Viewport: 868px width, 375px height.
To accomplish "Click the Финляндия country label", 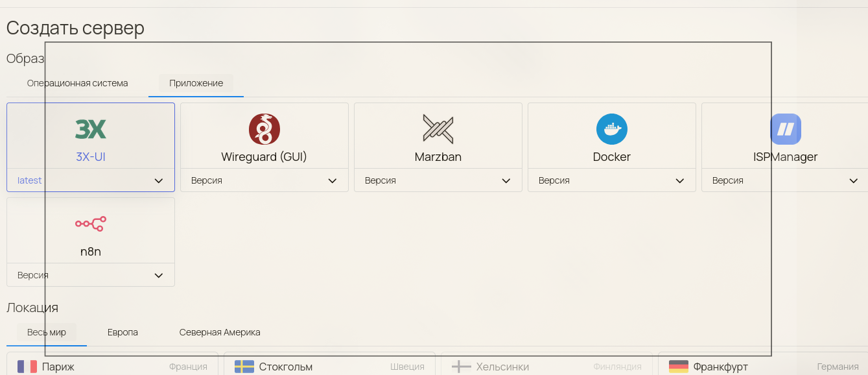I will (x=618, y=367).
